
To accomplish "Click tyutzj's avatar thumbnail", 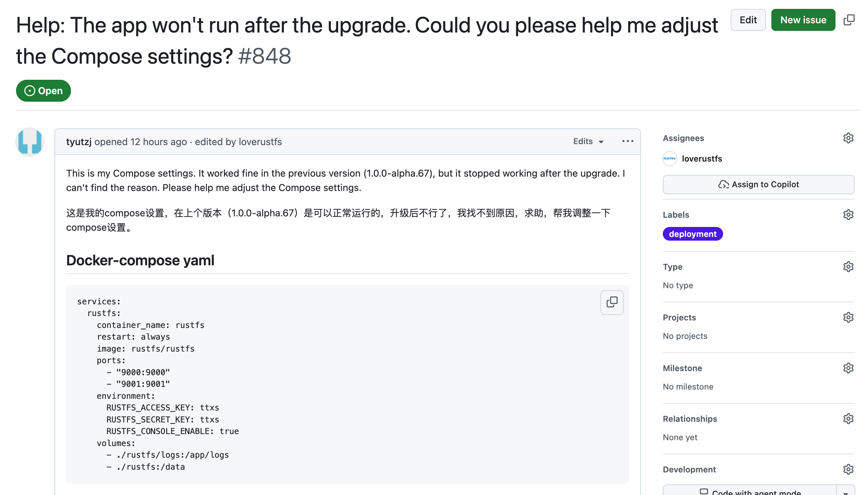I will click(30, 142).
